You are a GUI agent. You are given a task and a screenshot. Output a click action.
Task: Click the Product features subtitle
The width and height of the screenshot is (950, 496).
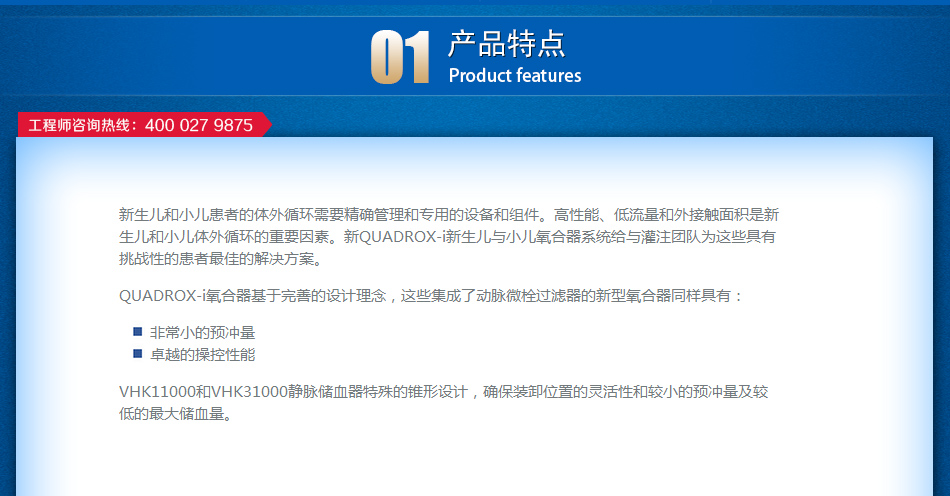[x=514, y=76]
